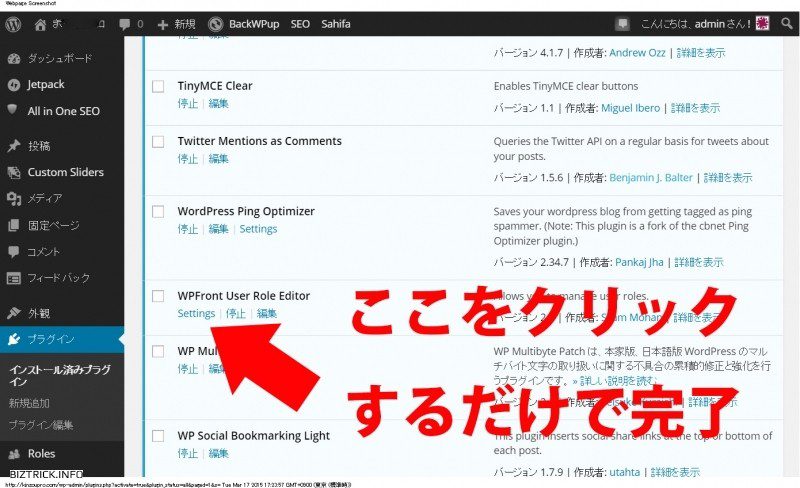This screenshot has width=800, height=488.
Task: Click 詳細を表示 for TinyMCE Clear
Action: [x=695, y=108]
